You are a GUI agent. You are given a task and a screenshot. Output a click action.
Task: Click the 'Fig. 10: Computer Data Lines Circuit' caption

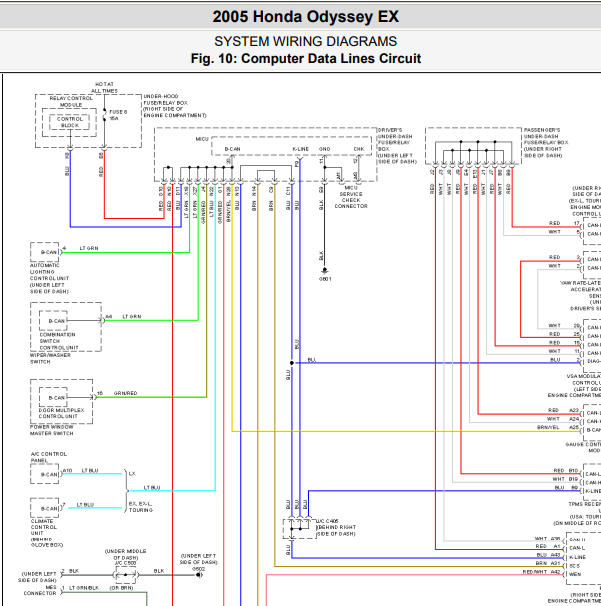coord(305,58)
